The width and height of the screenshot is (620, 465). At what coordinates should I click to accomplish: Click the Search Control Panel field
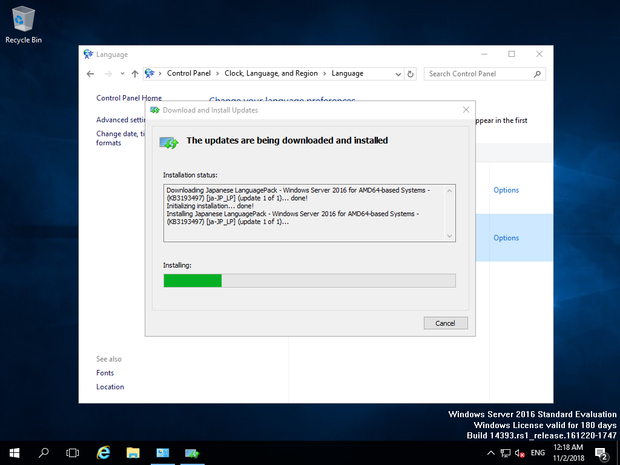tap(485, 74)
